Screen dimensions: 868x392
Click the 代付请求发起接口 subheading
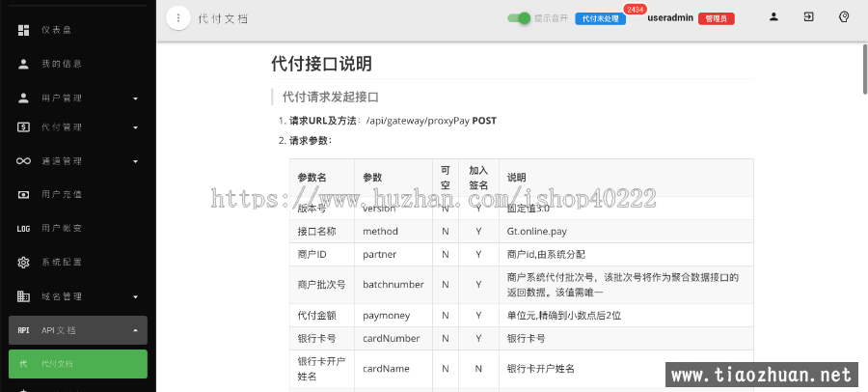click(x=331, y=97)
